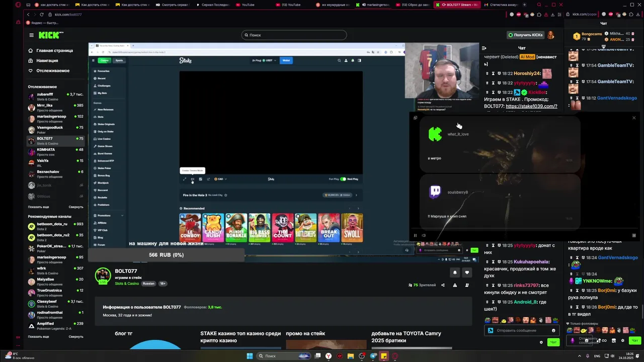Click the kick.com/bolt077 address bar

coord(68,15)
